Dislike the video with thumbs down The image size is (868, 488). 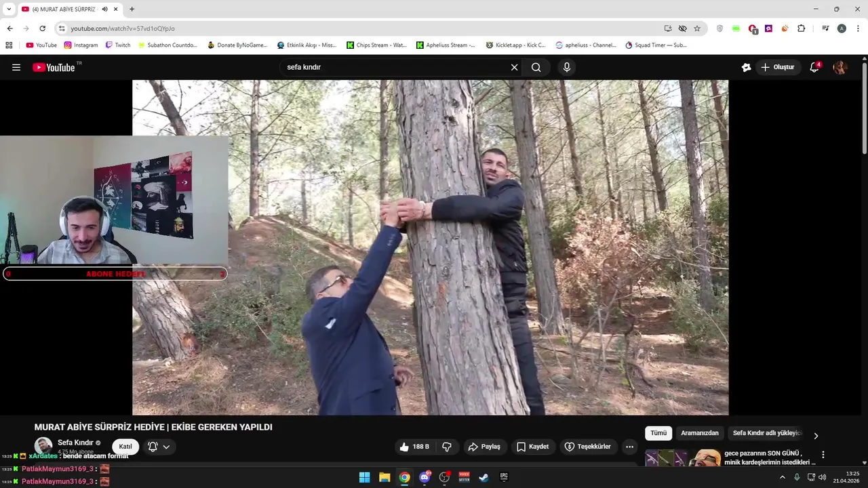pos(447,447)
